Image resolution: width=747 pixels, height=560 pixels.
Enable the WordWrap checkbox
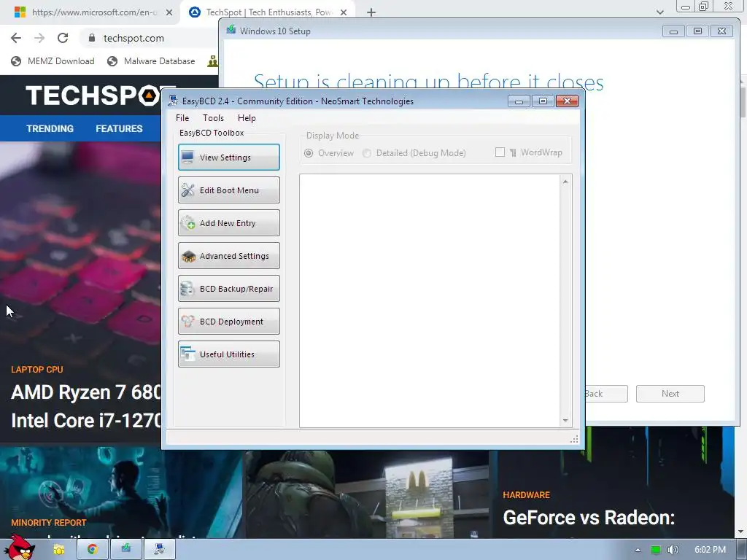[500, 152]
